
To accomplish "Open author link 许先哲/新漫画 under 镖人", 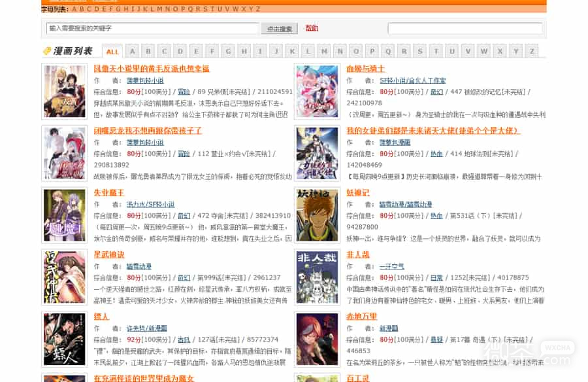I will [146, 328].
